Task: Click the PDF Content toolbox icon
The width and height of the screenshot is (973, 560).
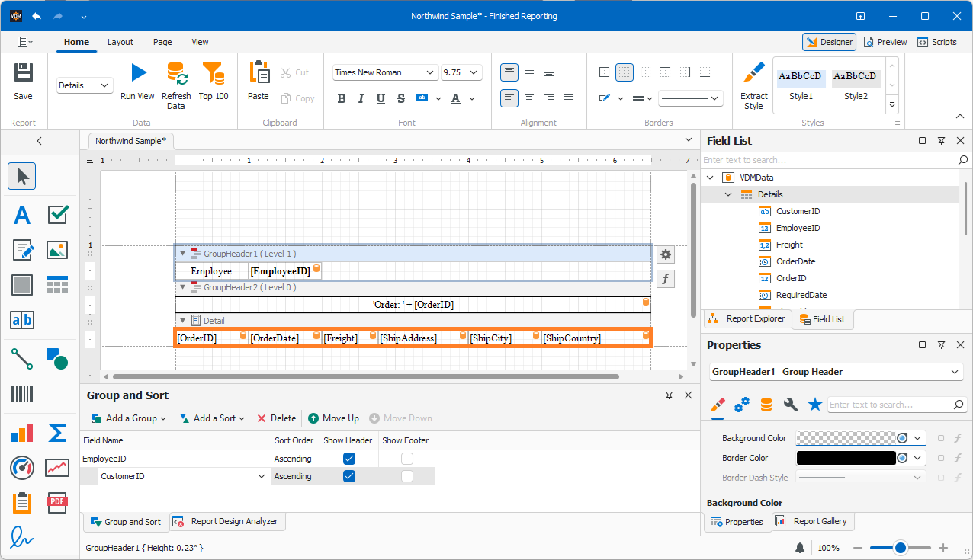Action: click(x=57, y=502)
